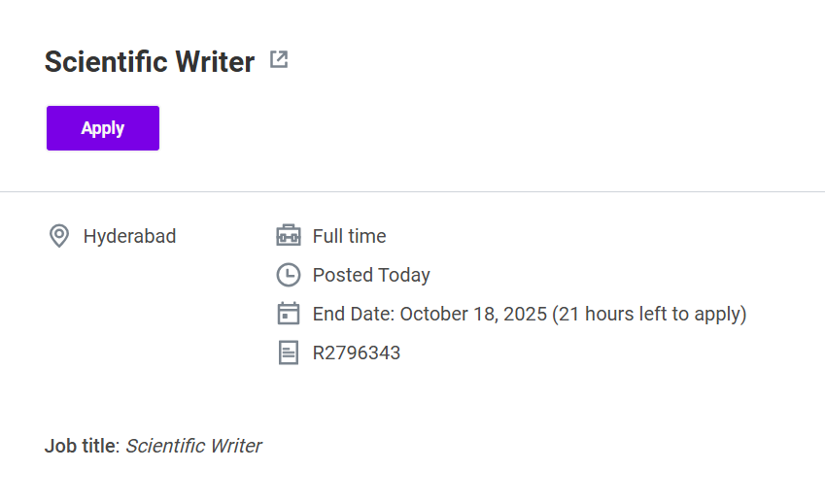
Task: Click the End Date label text
Action: [354, 314]
